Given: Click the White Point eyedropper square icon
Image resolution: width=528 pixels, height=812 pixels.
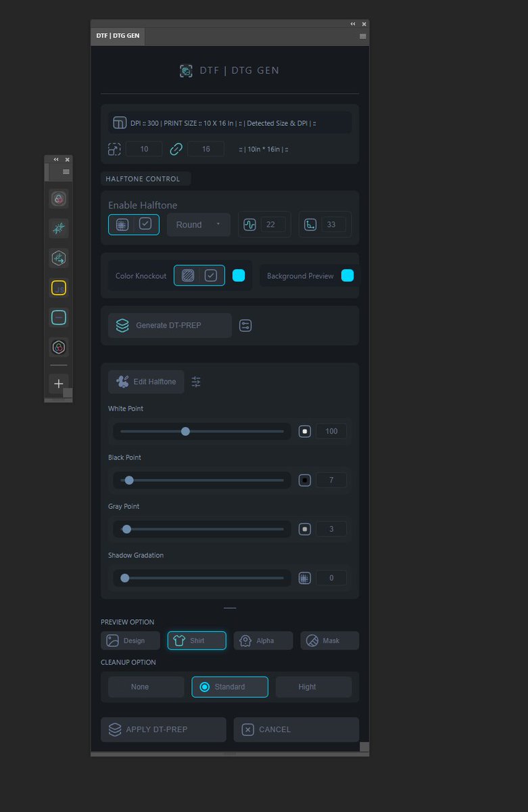Looking at the screenshot, I should [305, 431].
